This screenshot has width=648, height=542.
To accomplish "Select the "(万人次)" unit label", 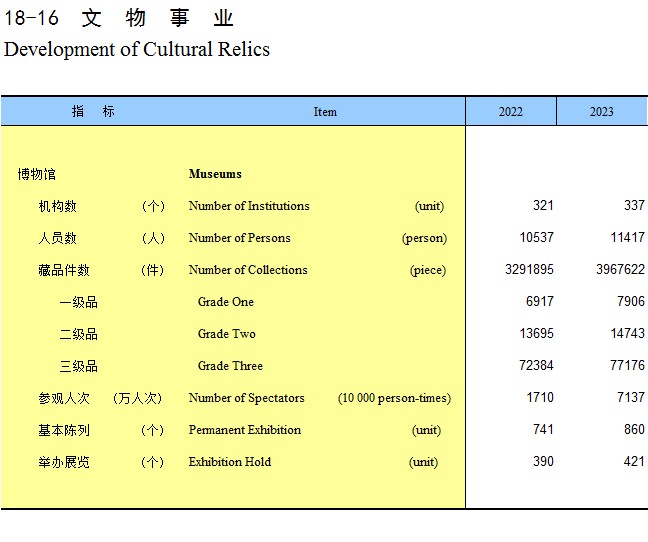I will point(137,398).
